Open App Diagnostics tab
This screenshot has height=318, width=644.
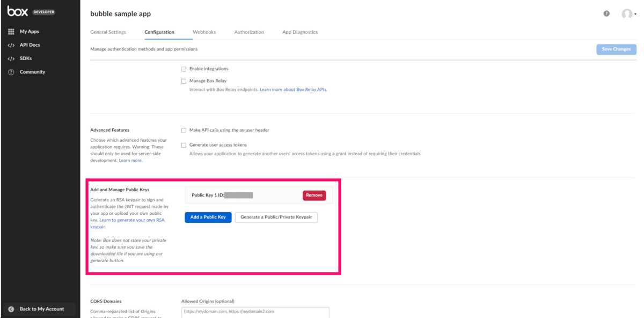[x=300, y=32]
